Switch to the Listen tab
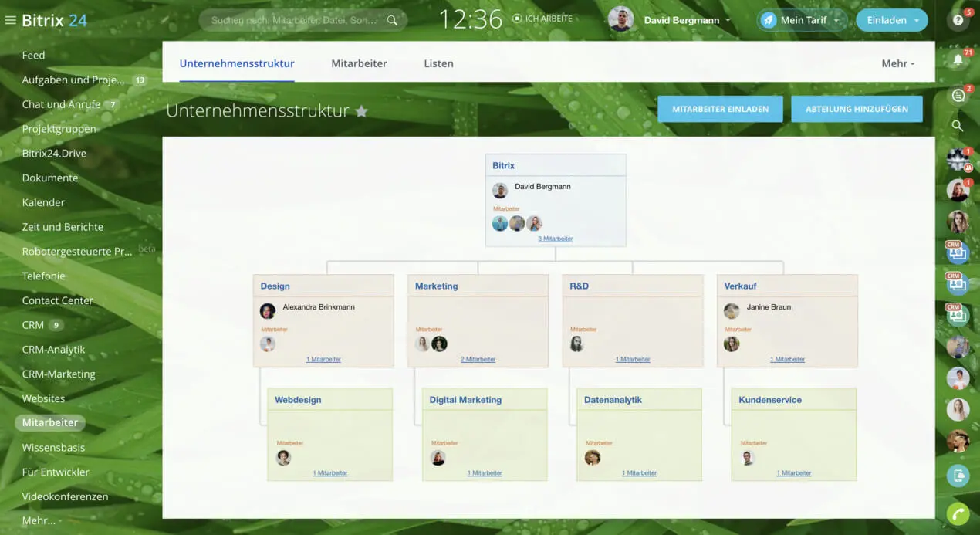The width and height of the screenshot is (980, 535). click(x=438, y=63)
